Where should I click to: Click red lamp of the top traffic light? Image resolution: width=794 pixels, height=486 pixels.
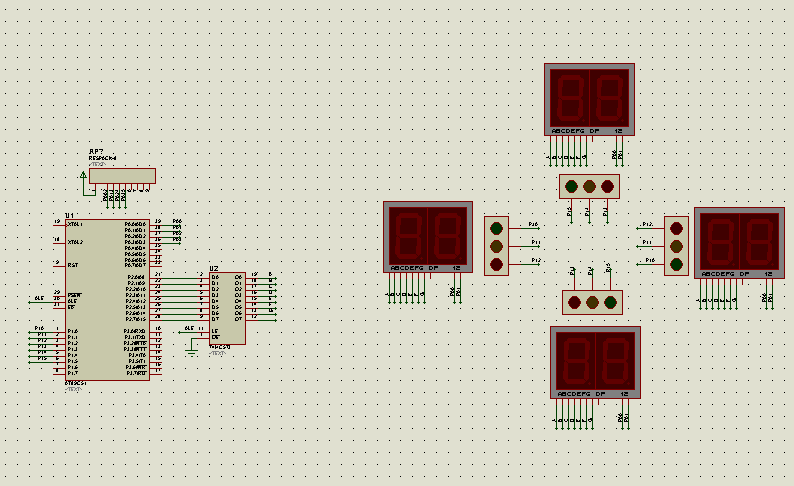[608, 186]
